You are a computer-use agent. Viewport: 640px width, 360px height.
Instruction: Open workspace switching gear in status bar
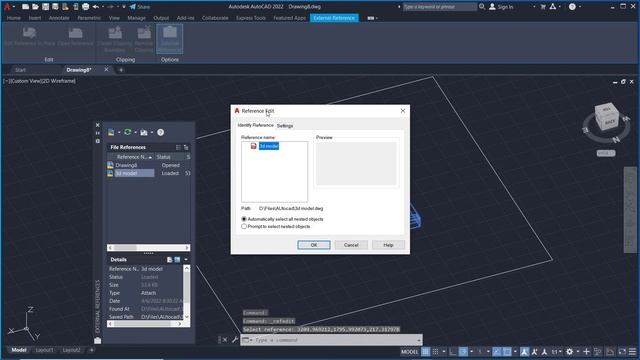pos(569,351)
